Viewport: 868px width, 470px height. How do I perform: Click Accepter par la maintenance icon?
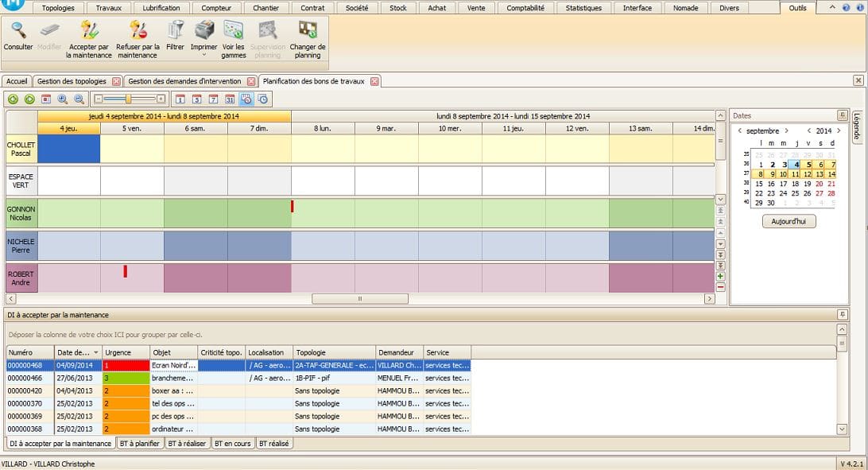[x=89, y=31]
